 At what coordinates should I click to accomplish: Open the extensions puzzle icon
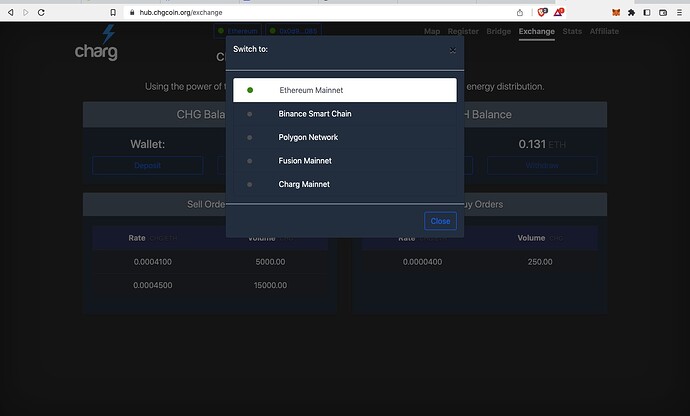click(631, 12)
